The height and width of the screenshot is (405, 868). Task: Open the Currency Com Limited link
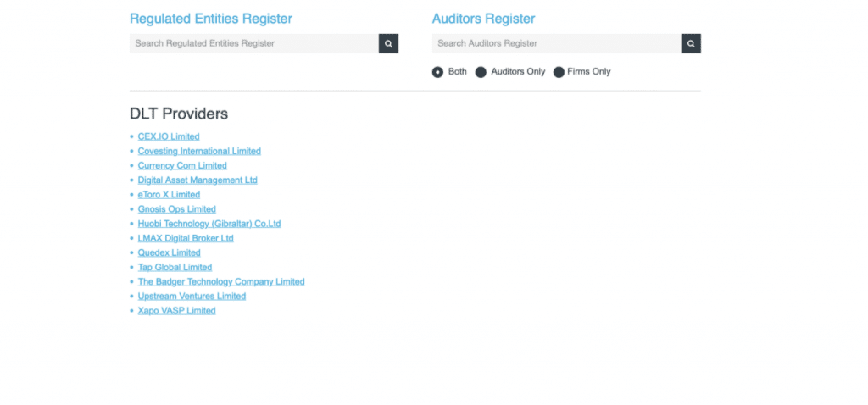(x=182, y=165)
